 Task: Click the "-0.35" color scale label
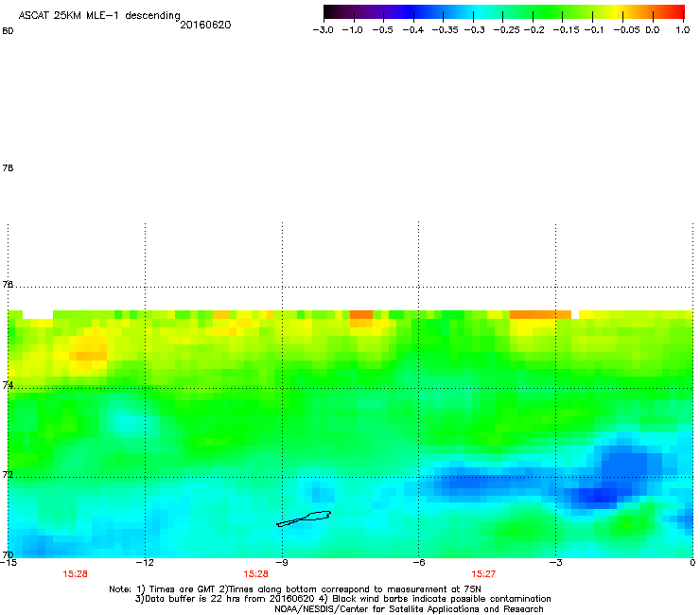click(445, 30)
